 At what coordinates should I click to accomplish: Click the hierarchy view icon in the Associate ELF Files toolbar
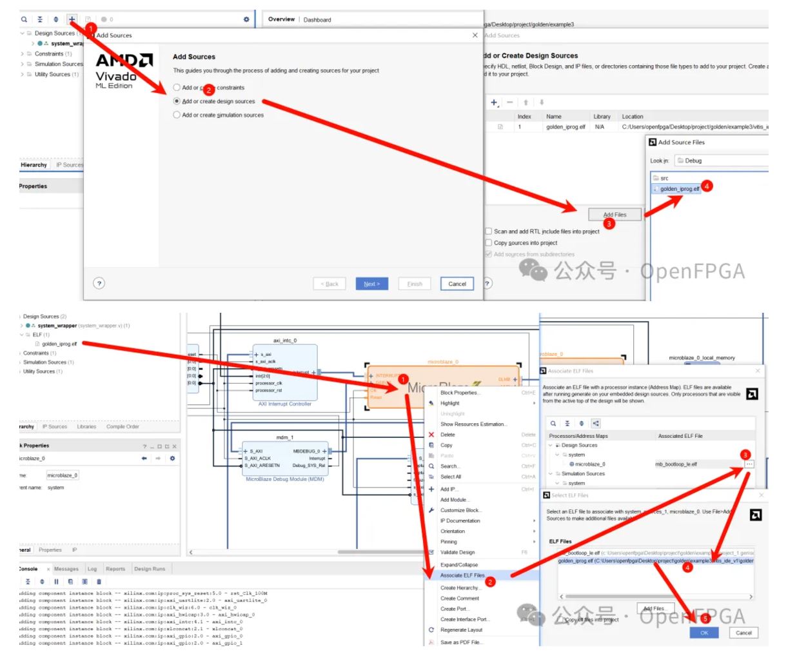pyautogui.click(x=596, y=423)
